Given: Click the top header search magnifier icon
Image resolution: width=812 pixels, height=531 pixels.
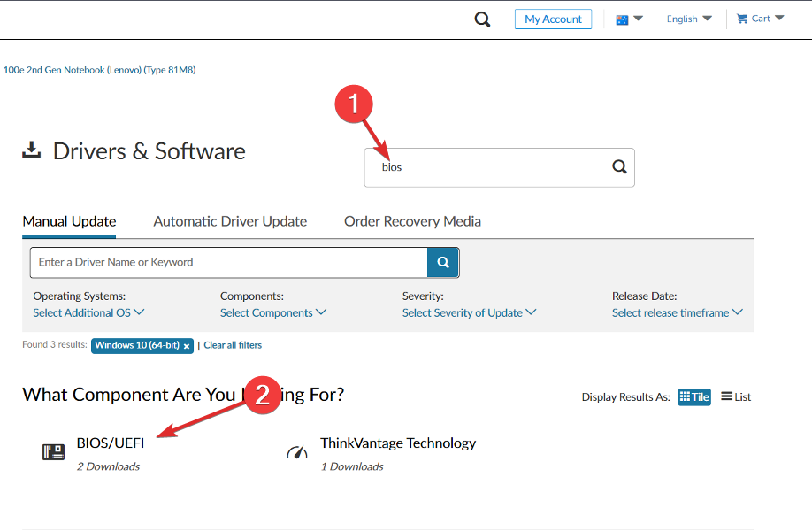Looking at the screenshot, I should coord(482,19).
